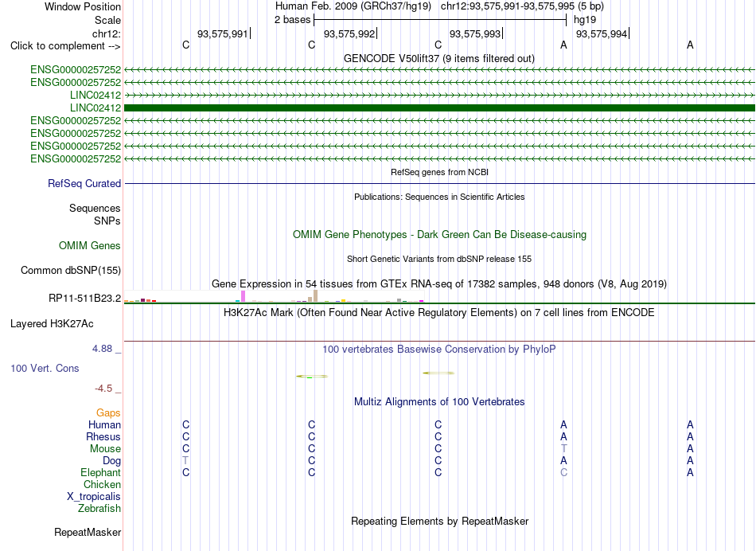Click the '2 bases' scale bar label
This screenshot has height=551, width=756.
293,20
